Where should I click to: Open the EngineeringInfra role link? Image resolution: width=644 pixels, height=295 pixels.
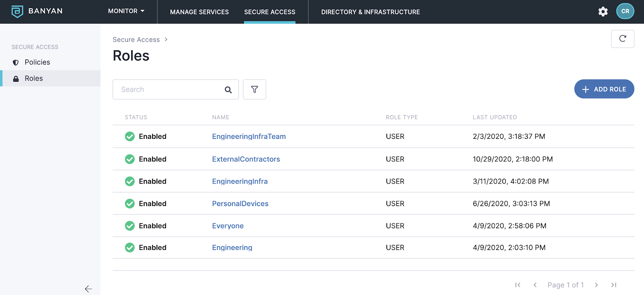point(240,182)
